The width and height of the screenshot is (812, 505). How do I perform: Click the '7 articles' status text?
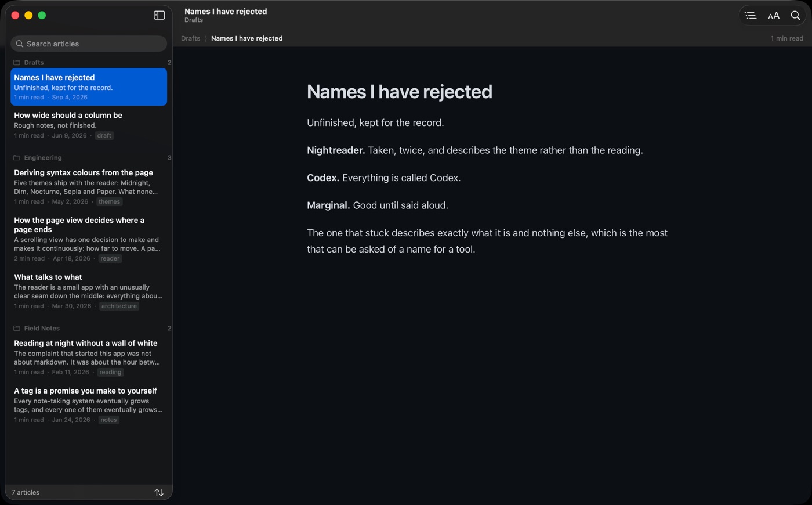point(26,492)
